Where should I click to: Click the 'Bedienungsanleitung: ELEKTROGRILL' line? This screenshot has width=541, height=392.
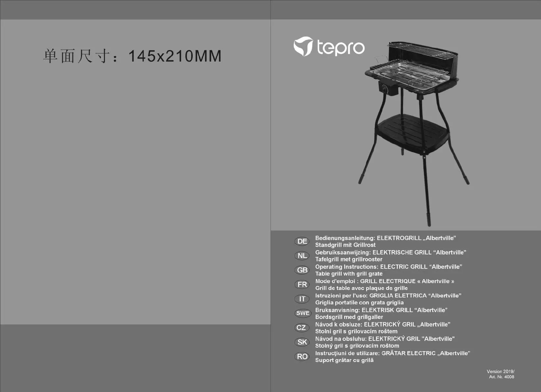[385, 238]
